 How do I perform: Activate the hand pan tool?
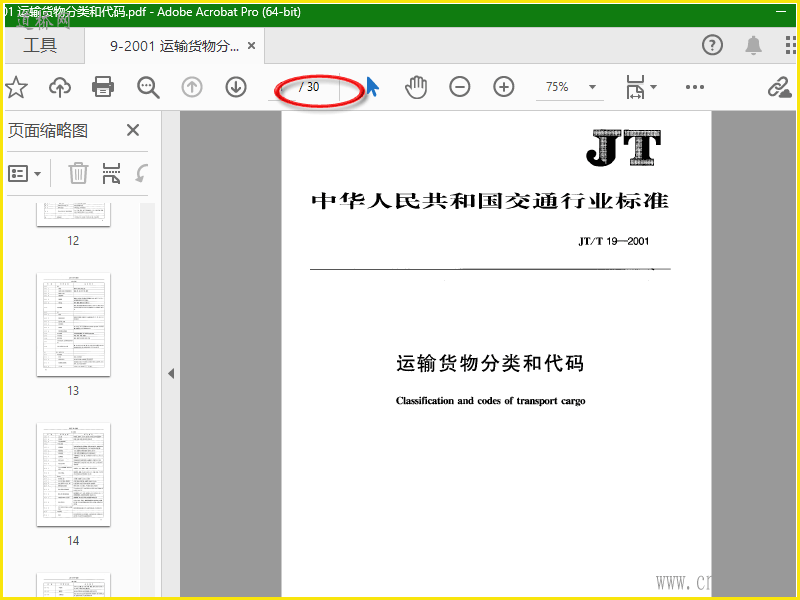coord(416,87)
